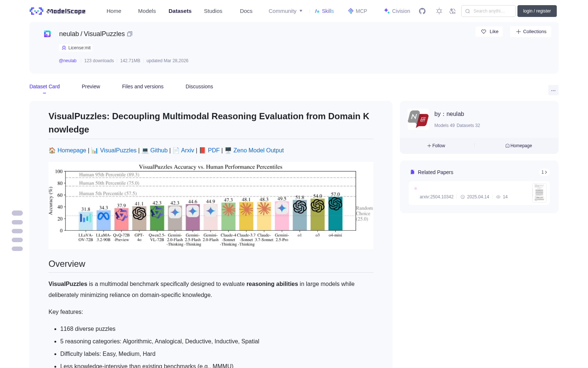Open the Homepage link in card
Viewport: 588px width, 368px height.
(x=72, y=150)
